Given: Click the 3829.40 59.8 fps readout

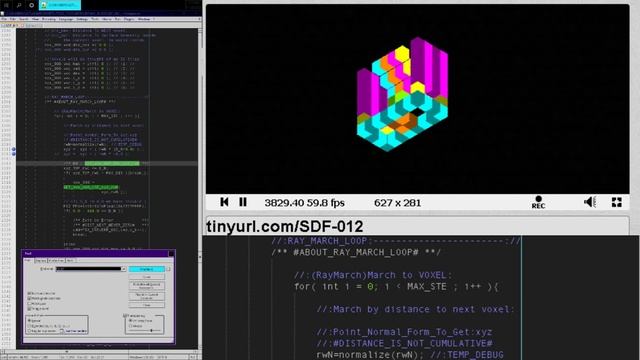Looking at the screenshot, I should pos(304,202).
